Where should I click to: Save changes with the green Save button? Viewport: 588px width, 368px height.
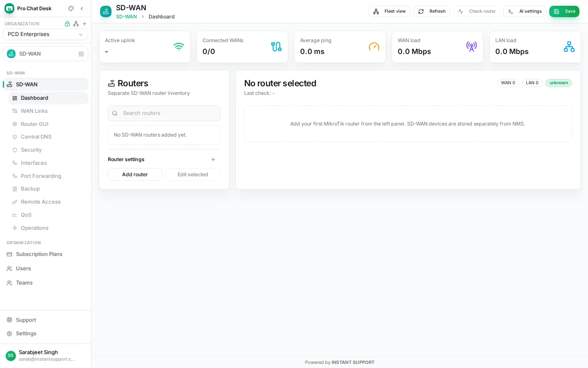pos(564,11)
